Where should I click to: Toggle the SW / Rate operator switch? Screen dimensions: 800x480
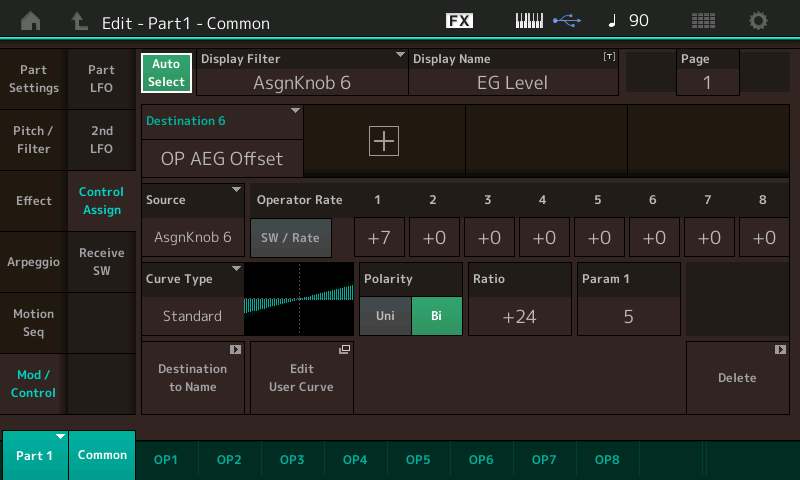(x=290, y=238)
